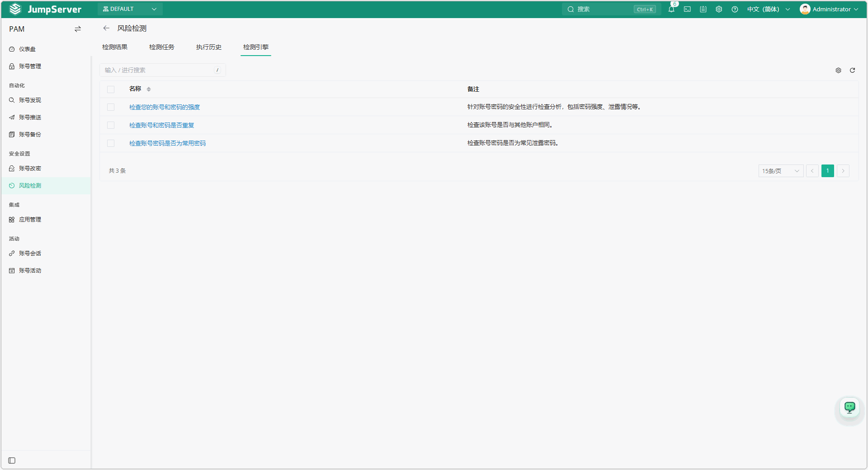
Task: Open the 检查账号密码是否为常用密码 link
Action: (x=167, y=143)
